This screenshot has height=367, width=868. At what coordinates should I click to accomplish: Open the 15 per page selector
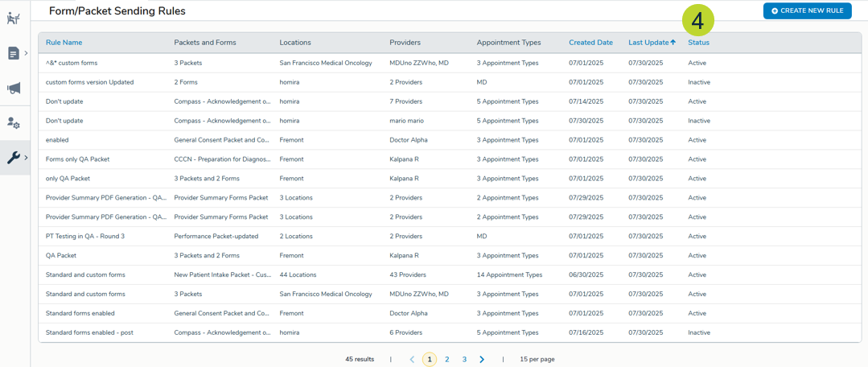pos(537,359)
